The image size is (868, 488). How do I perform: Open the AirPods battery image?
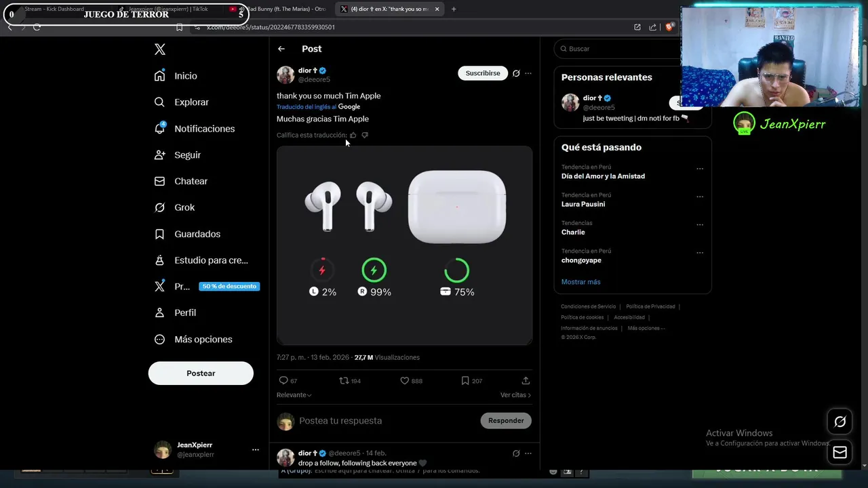[x=404, y=245]
